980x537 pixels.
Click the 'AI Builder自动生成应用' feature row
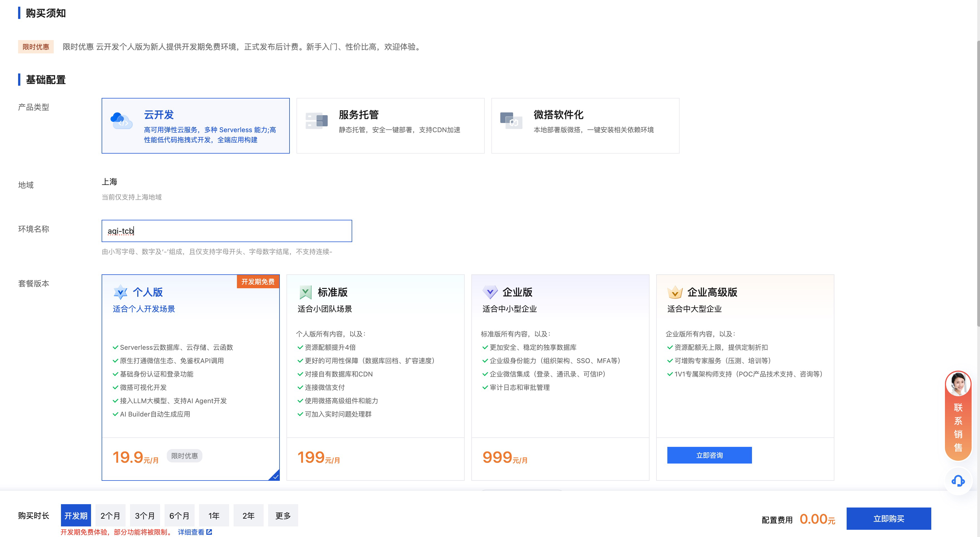pyautogui.click(x=151, y=414)
